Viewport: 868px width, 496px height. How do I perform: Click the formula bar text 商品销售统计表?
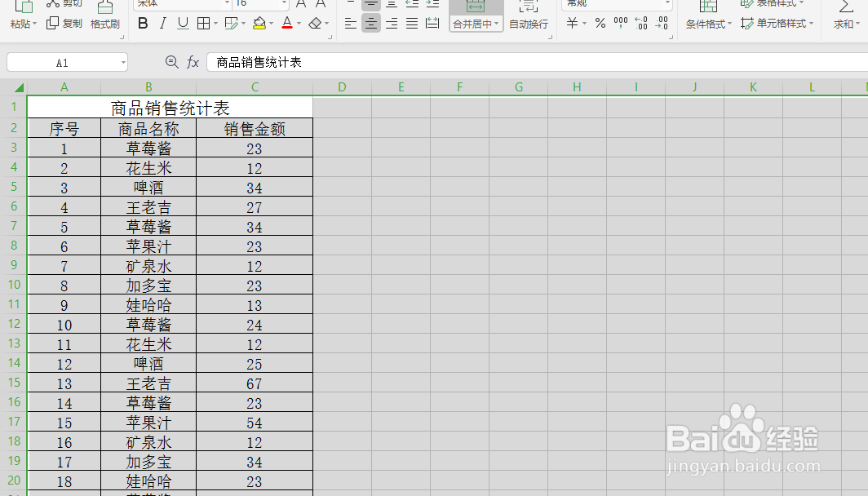[259, 63]
